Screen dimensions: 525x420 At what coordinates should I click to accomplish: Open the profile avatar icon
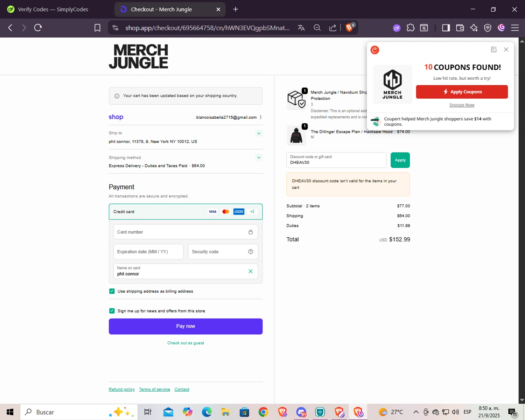[x=501, y=27]
